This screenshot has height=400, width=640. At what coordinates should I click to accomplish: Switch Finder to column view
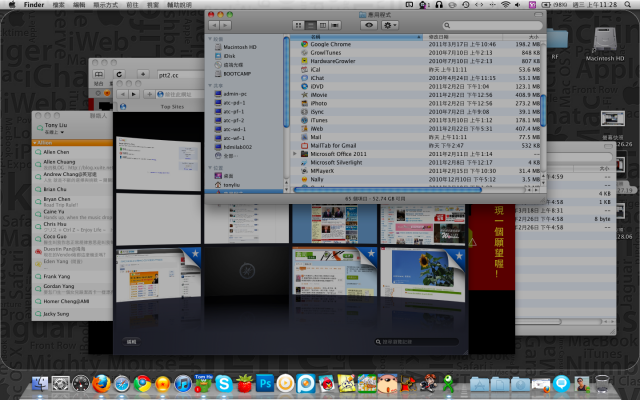pos(323,25)
